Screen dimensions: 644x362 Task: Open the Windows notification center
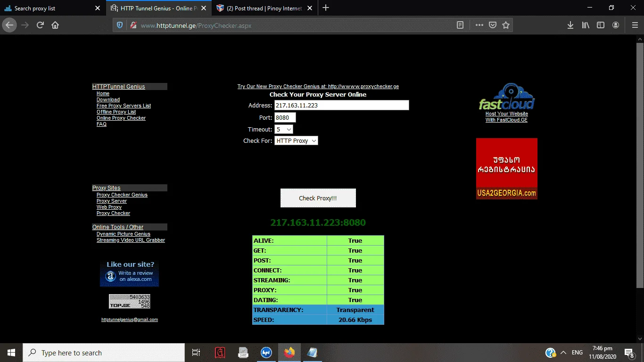tap(629, 353)
